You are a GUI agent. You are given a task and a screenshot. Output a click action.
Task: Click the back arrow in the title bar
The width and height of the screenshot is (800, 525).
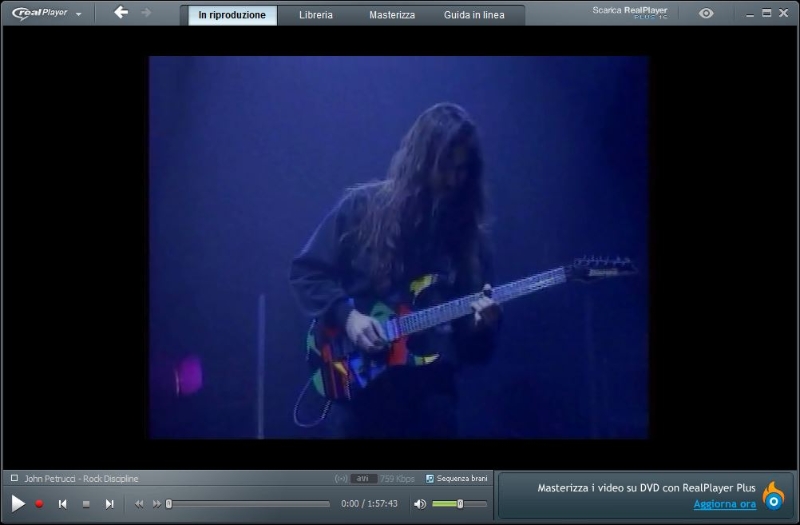point(121,13)
